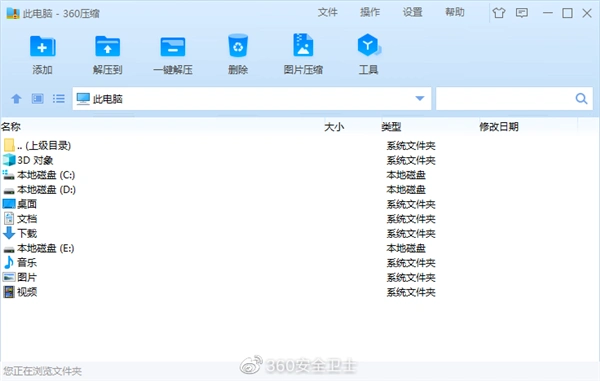600x381 pixels.
Task: Select the '3D 对象' entry text
Action: (35, 160)
